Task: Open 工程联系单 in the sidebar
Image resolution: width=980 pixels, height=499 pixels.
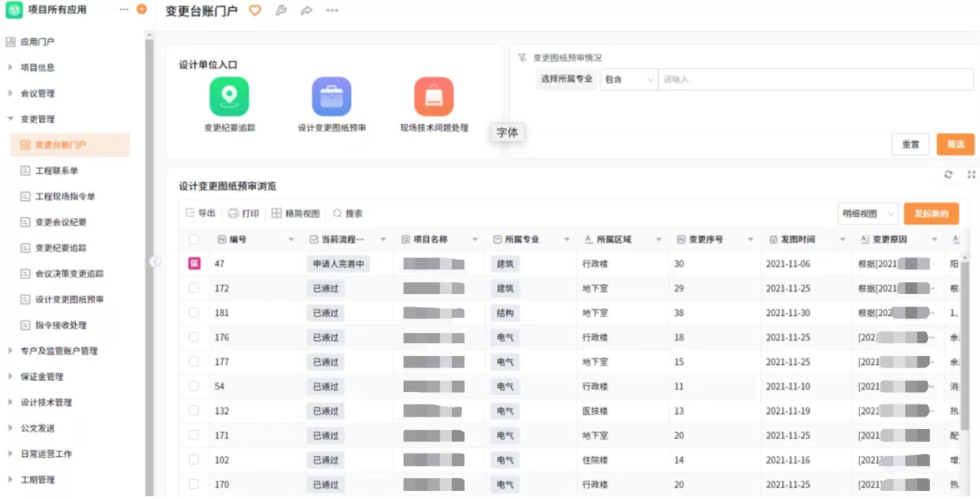Action: coord(56,171)
